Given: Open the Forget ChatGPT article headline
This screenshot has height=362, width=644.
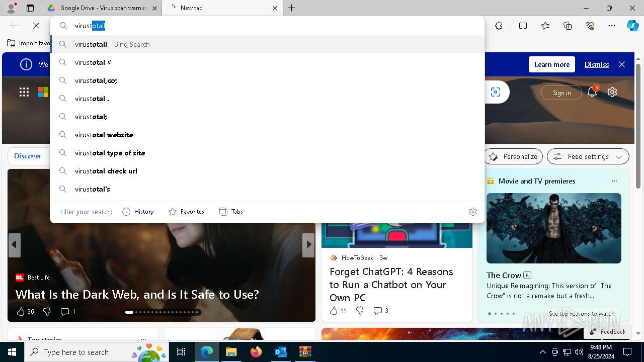Looking at the screenshot, I should pos(391,285).
